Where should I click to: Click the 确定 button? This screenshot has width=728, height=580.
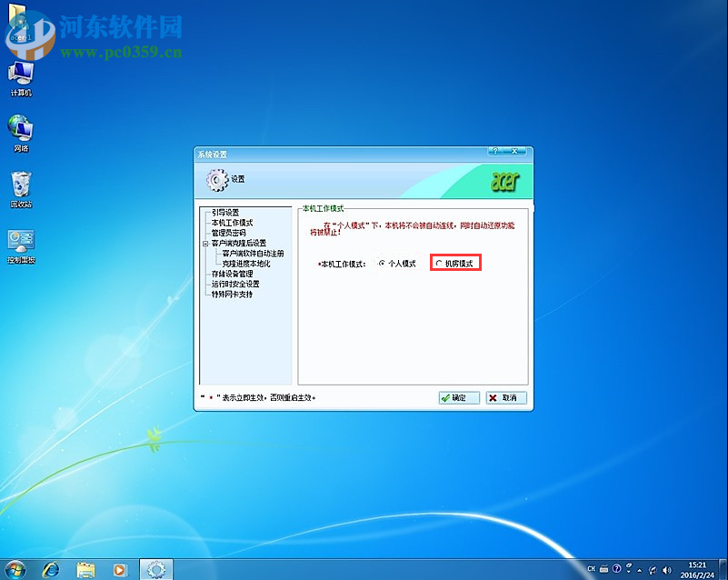[x=458, y=397]
